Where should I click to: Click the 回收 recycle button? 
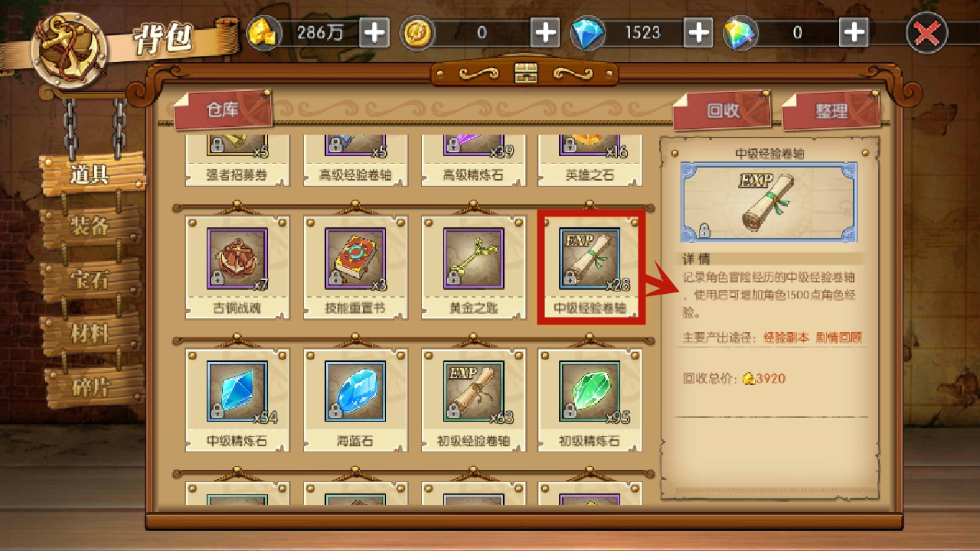click(723, 110)
